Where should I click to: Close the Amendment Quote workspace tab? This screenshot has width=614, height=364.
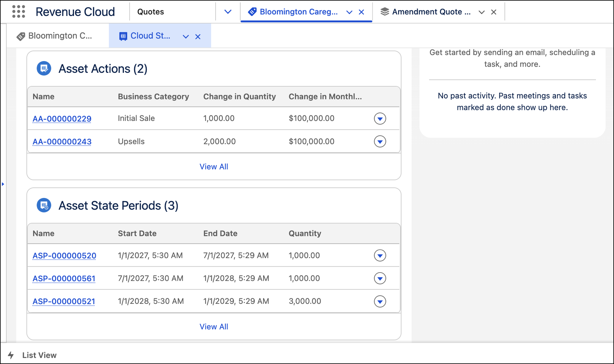494,12
